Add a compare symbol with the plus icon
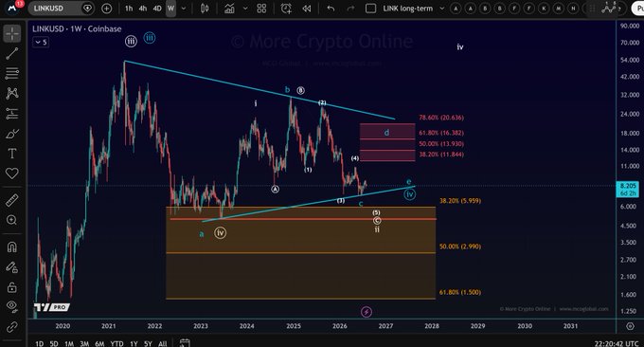 click(x=106, y=9)
